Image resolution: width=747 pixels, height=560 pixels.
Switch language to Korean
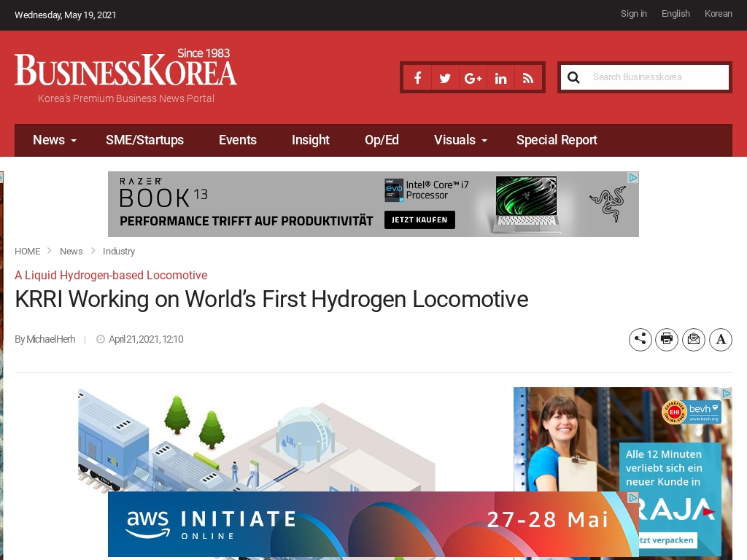coord(719,14)
